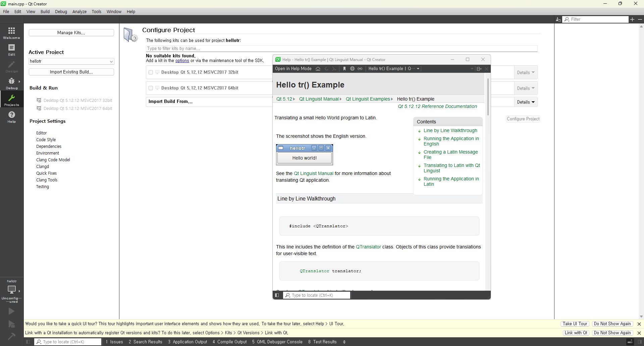Click the Configure Project button

[x=523, y=119]
